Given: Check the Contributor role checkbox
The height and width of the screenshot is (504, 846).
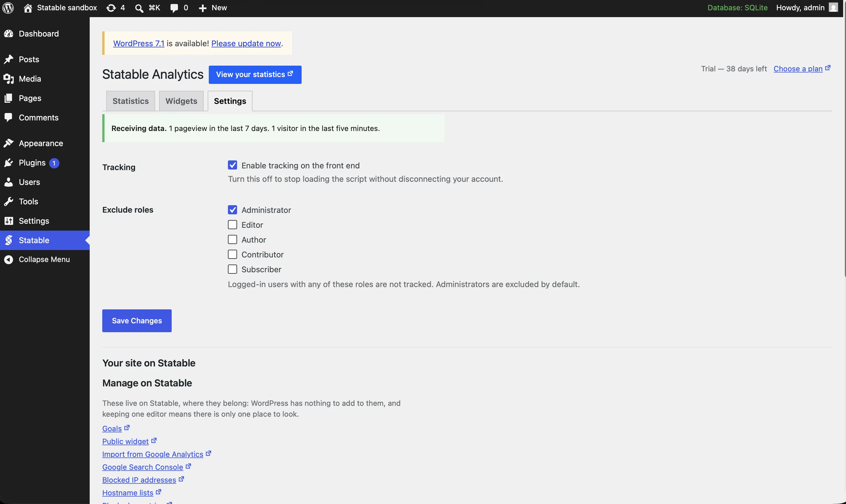Looking at the screenshot, I should click(x=232, y=254).
